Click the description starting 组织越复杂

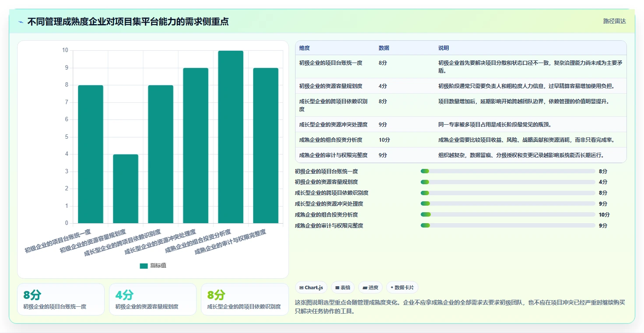(521, 155)
